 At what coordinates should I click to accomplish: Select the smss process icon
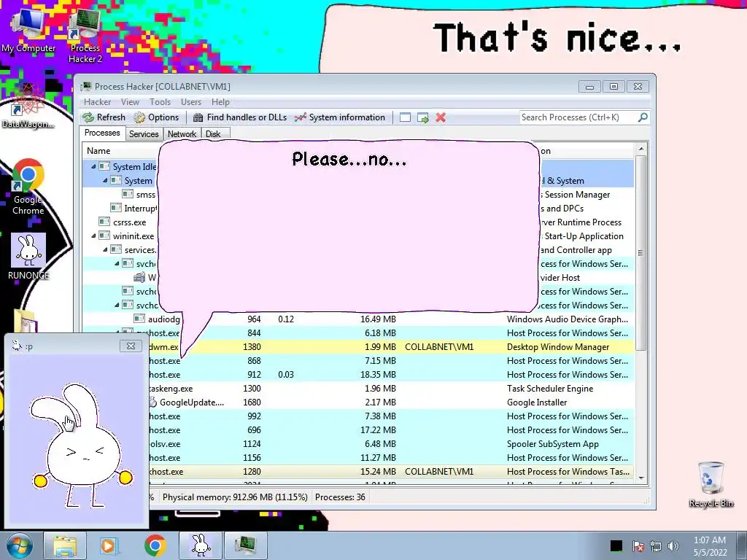click(127, 194)
